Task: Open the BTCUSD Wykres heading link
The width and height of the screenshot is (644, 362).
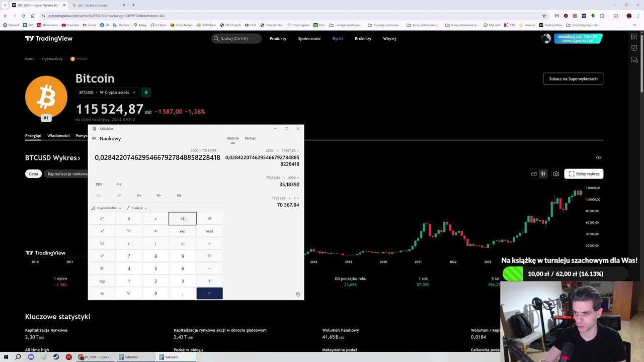Action: 52,158
